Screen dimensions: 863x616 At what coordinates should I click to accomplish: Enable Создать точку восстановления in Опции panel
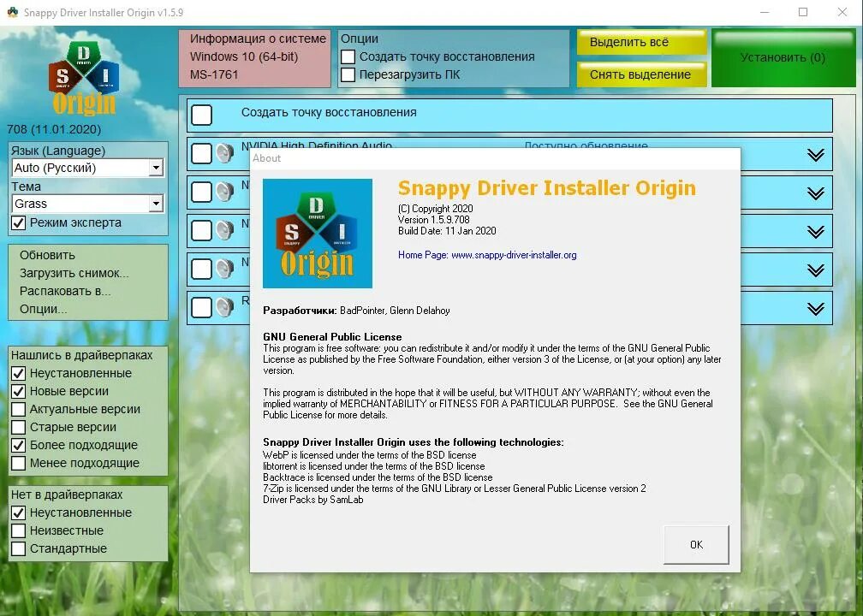348,56
